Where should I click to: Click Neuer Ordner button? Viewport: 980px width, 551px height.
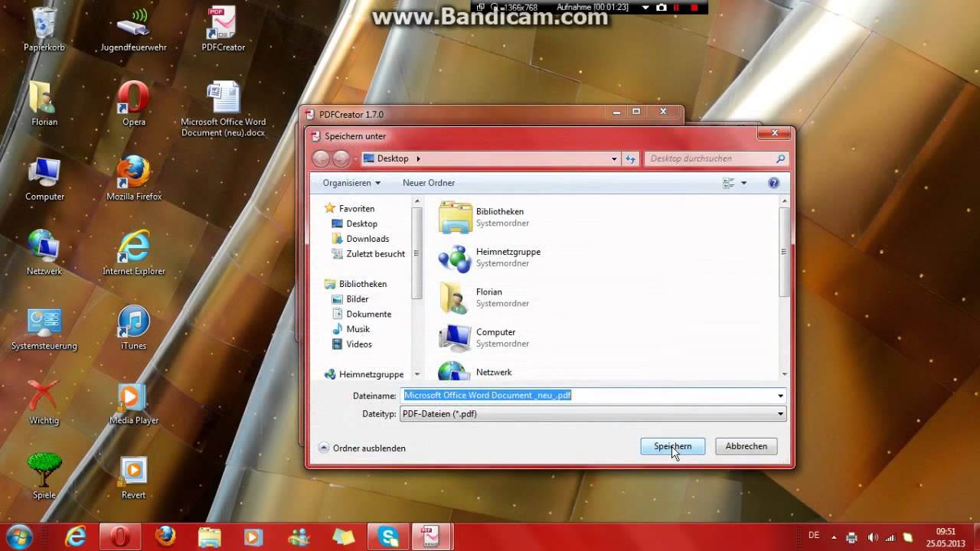(429, 183)
